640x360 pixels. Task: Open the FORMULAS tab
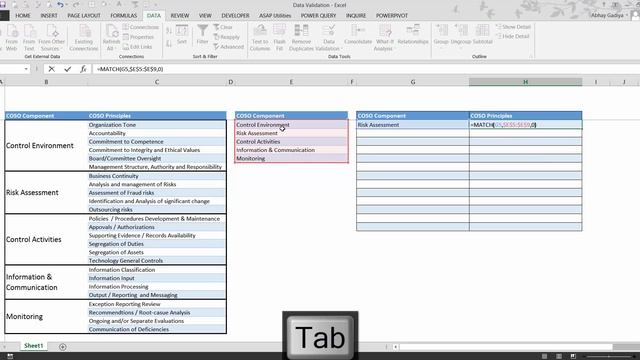click(x=124, y=16)
